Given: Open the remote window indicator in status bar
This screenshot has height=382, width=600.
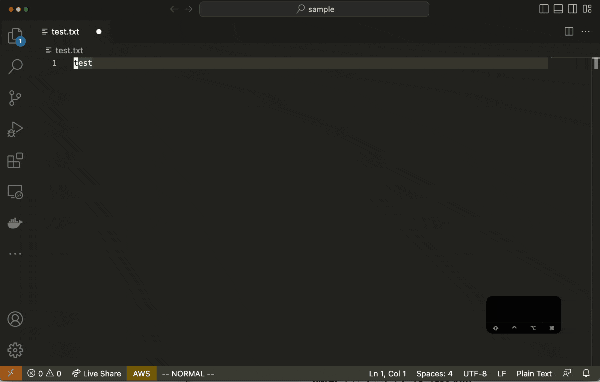Looking at the screenshot, I should pyautogui.click(x=11, y=373).
